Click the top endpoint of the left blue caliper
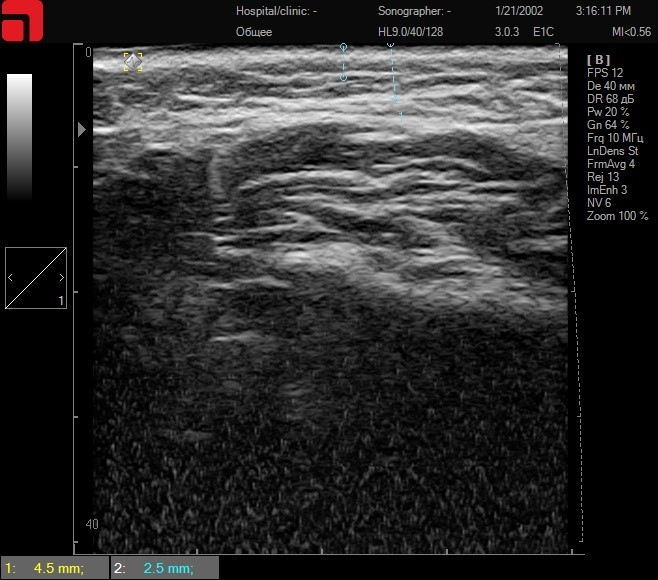This screenshot has height=580, width=658. pyautogui.click(x=343, y=47)
